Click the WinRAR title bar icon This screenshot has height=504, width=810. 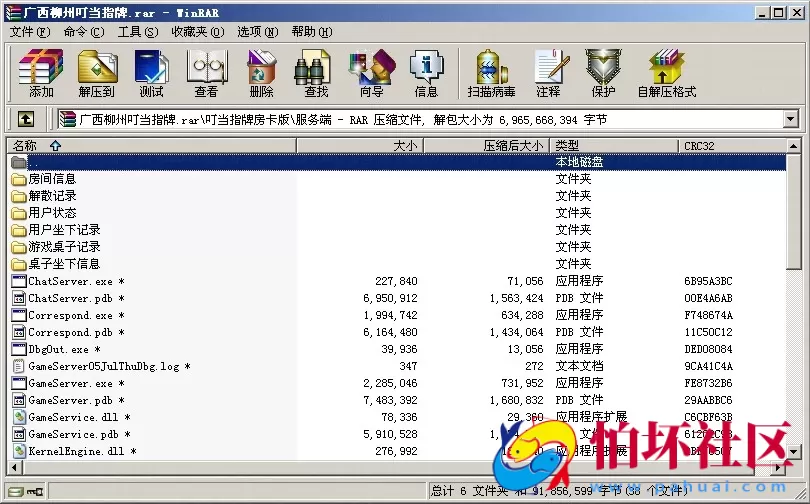pyautogui.click(x=12, y=12)
